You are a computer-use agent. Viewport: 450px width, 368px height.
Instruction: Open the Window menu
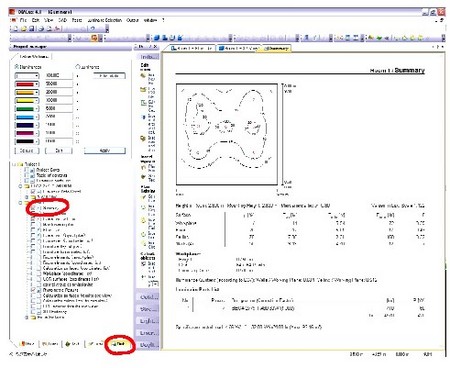[x=150, y=20]
